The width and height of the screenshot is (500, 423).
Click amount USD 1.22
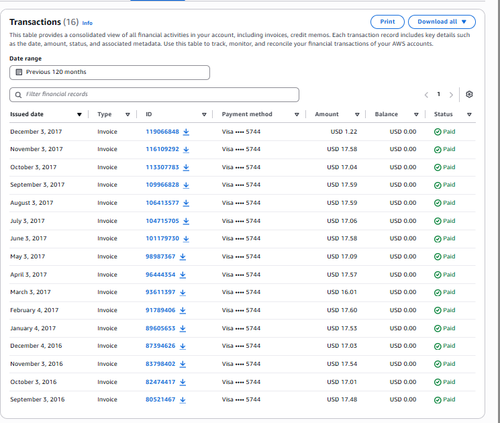[344, 132]
